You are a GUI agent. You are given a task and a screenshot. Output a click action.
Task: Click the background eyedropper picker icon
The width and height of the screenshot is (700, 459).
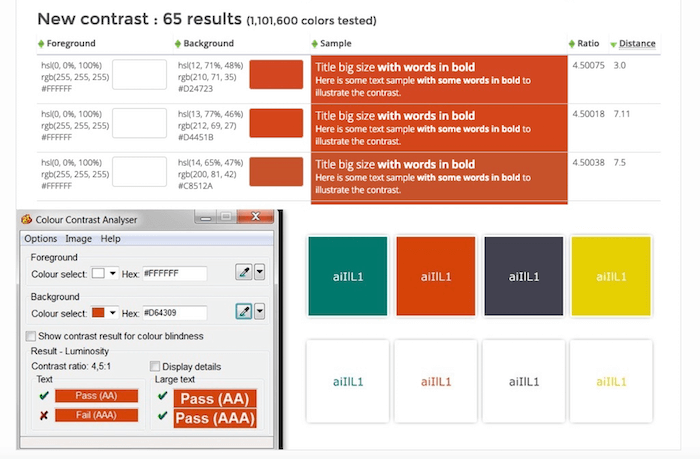point(243,312)
